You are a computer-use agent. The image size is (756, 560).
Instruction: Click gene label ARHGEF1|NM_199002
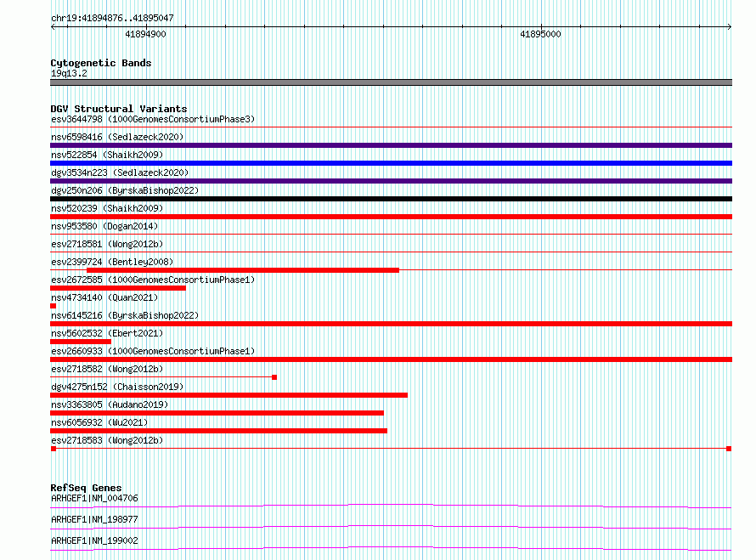pos(94,540)
